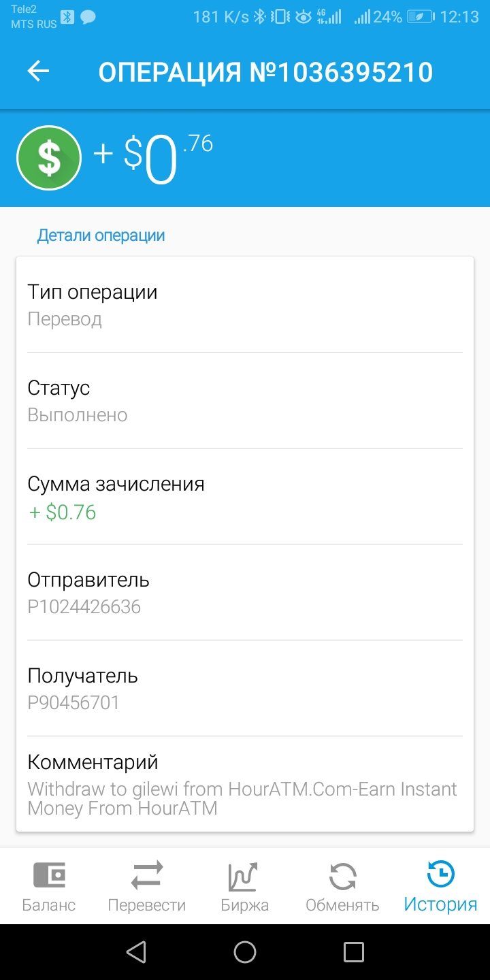
Task: Tap Android back navigation triangle
Action: [x=136, y=951]
